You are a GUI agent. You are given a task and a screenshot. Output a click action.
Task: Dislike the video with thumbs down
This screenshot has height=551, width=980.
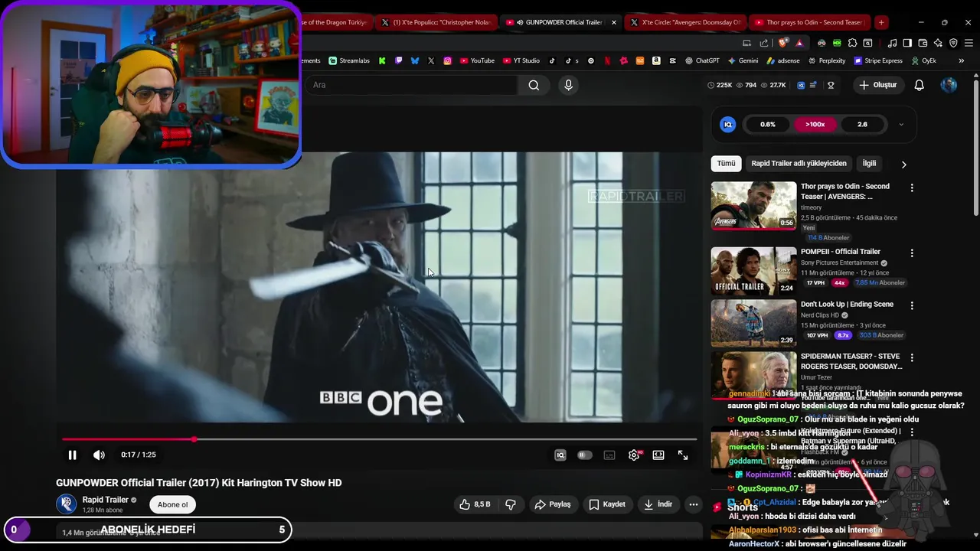coord(511,504)
